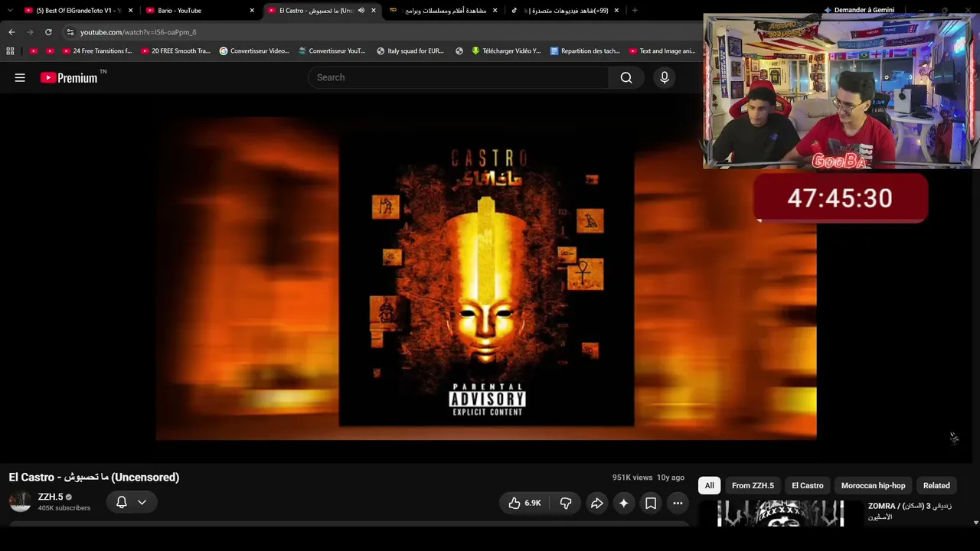The height and width of the screenshot is (551, 980).
Task: Open the Ask sparkle button
Action: coord(624,503)
